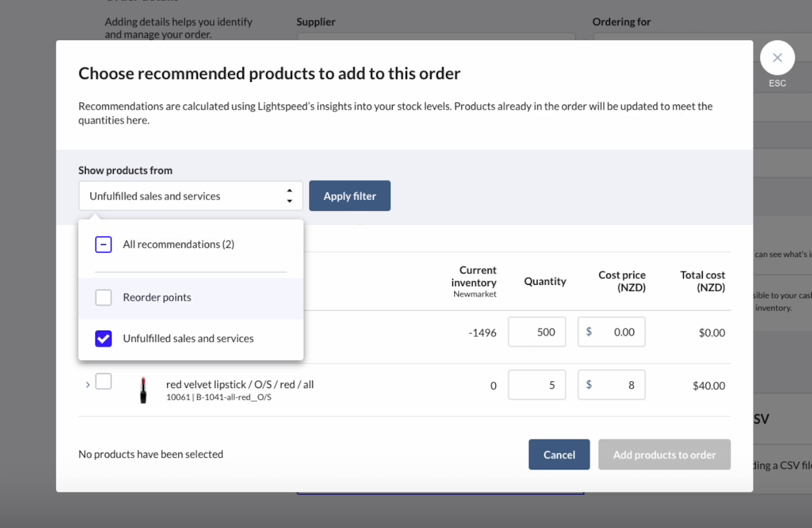
Task: Click the cost price field showing 8
Action: click(x=611, y=385)
